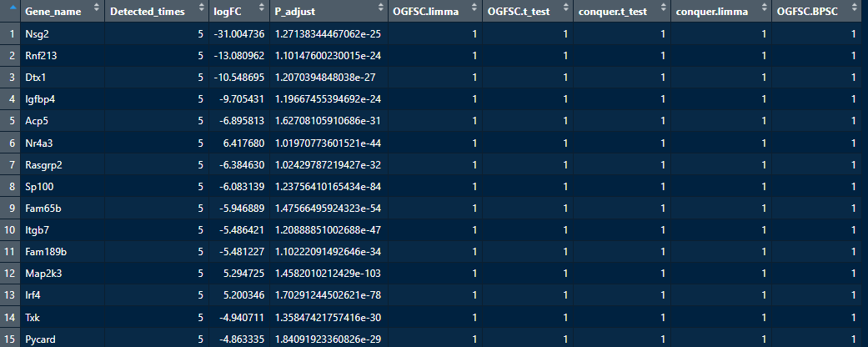Click P_adjust value 1.10222091492646e-34

coord(328,251)
